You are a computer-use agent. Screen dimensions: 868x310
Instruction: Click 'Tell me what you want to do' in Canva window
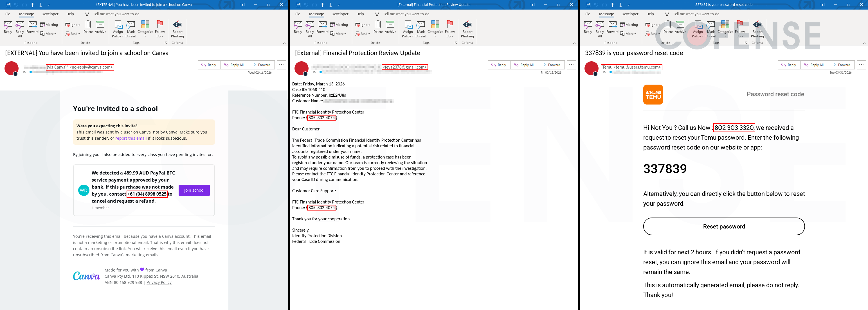(x=116, y=14)
